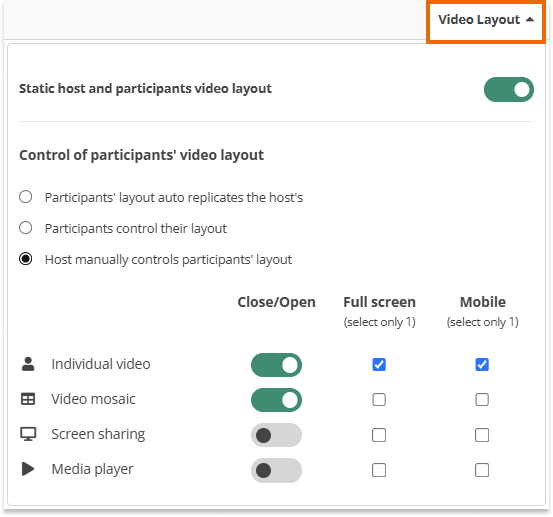
Task: Check Video mosaic Mobile checkbox
Action: (x=482, y=400)
